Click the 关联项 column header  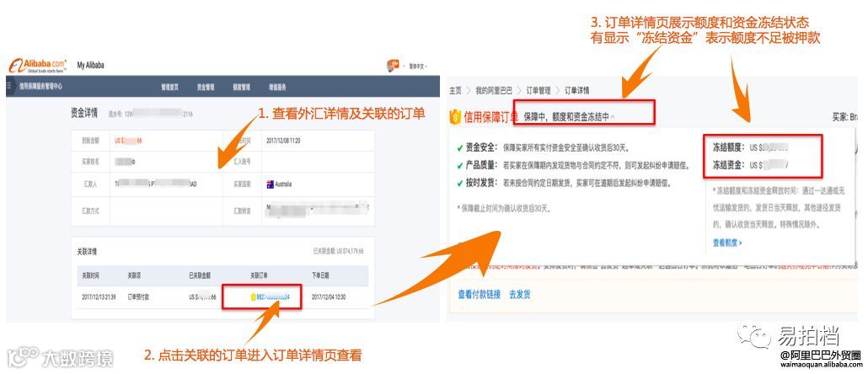click(135, 275)
